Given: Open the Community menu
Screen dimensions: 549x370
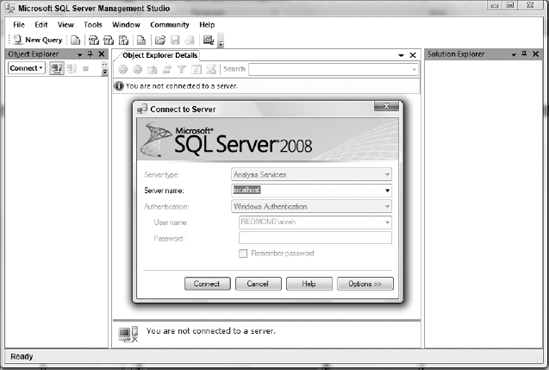Looking at the screenshot, I should coord(169,25).
